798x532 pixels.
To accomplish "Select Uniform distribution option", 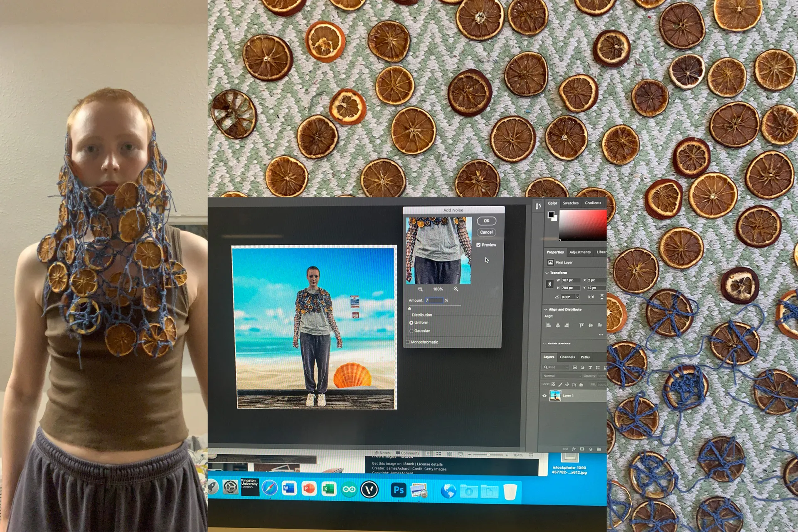I will [411, 323].
